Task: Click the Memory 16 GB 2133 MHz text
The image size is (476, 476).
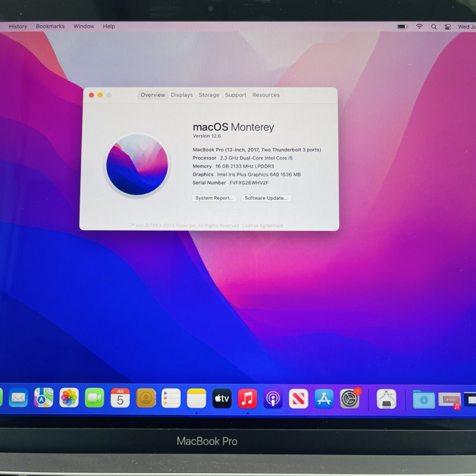Action: pyautogui.click(x=233, y=166)
